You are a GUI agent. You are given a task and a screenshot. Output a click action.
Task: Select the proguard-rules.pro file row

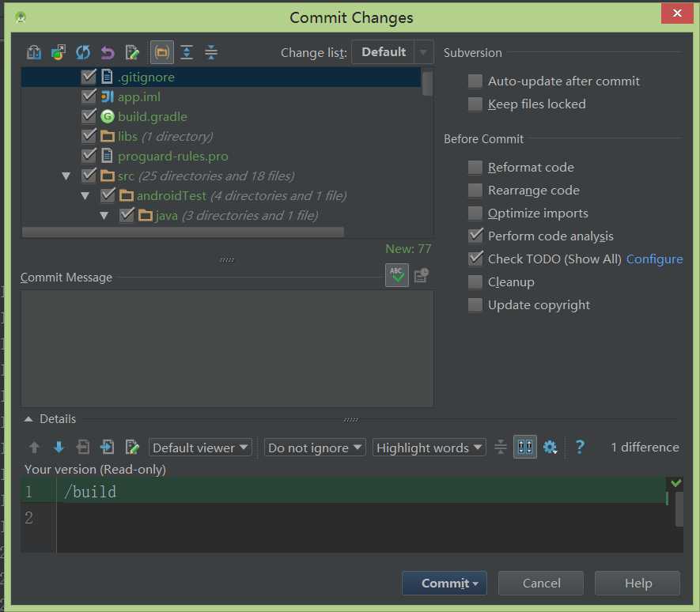pos(221,155)
